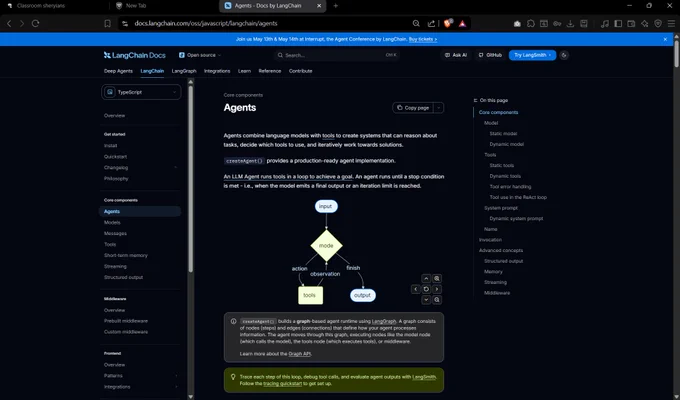Screen dimensions: 680x400
Task: Open the browser hamburger menu
Action: pos(671,24)
